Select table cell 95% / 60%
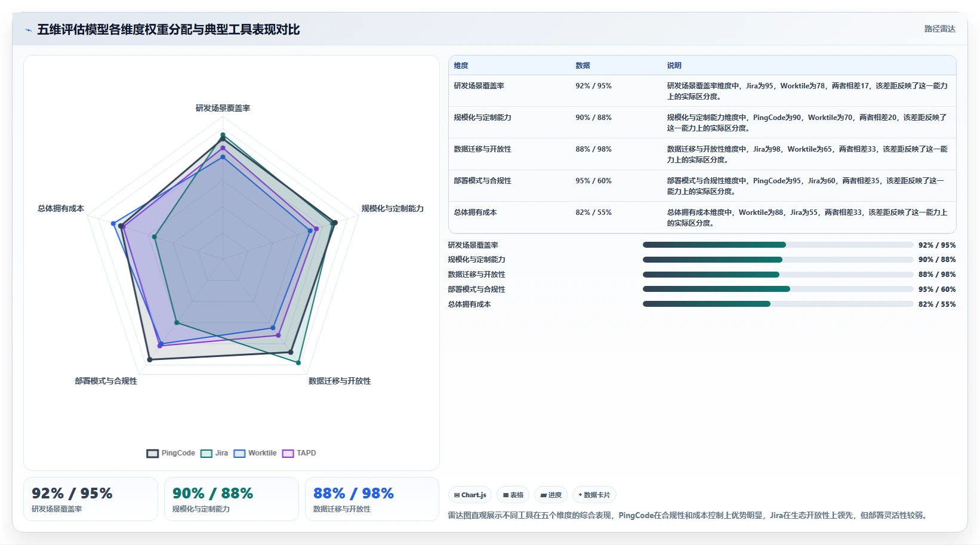The height and width of the screenshot is (545, 980). [593, 181]
